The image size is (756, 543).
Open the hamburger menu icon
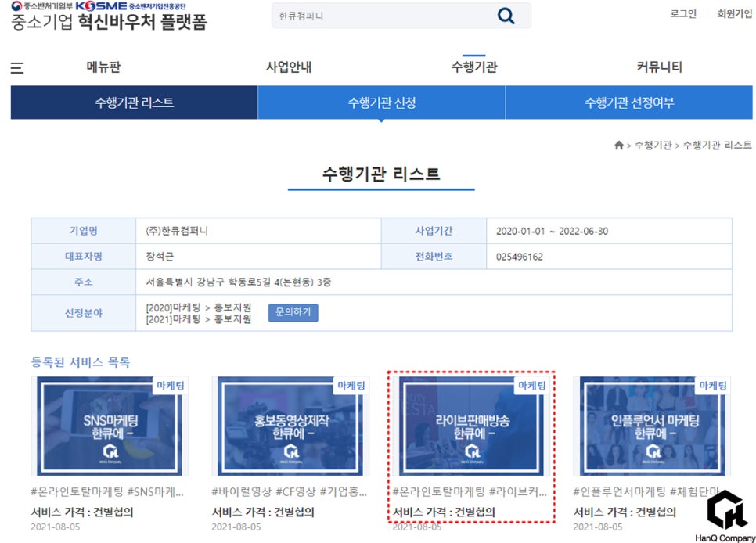(17, 67)
